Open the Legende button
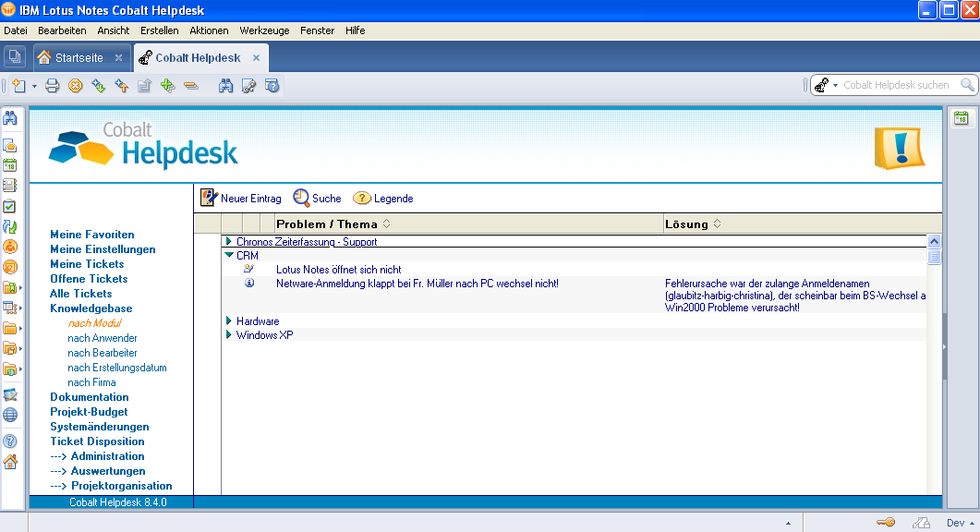Image resolution: width=980 pixels, height=532 pixels. [x=383, y=199]
